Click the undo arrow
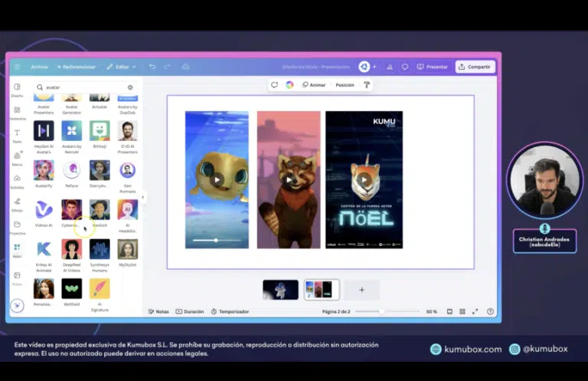 [x=152, y=67]
